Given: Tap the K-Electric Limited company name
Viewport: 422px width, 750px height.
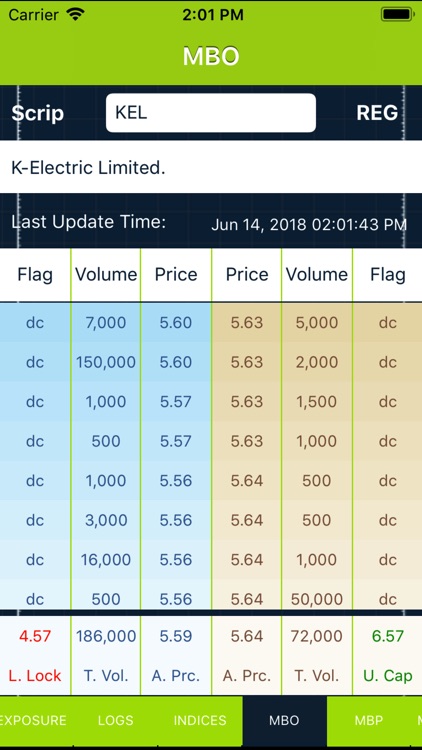Looking at the screenshot, I should pos(88,168).
